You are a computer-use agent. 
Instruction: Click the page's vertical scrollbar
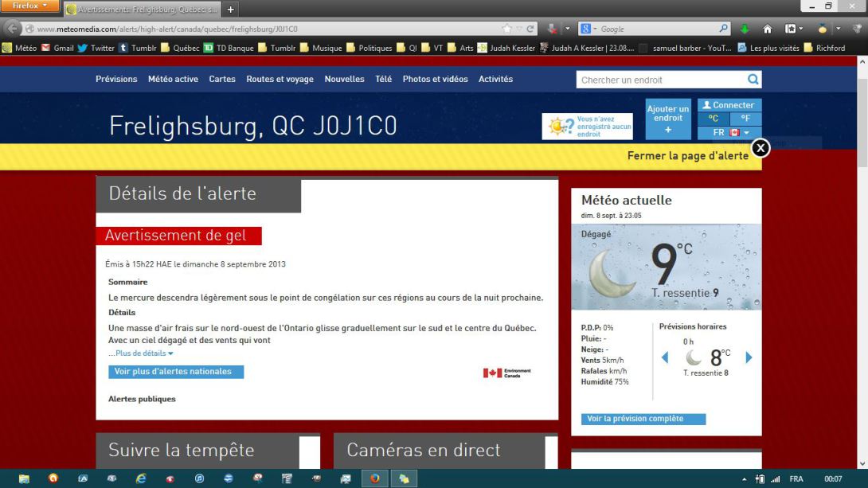coord(862,239)
